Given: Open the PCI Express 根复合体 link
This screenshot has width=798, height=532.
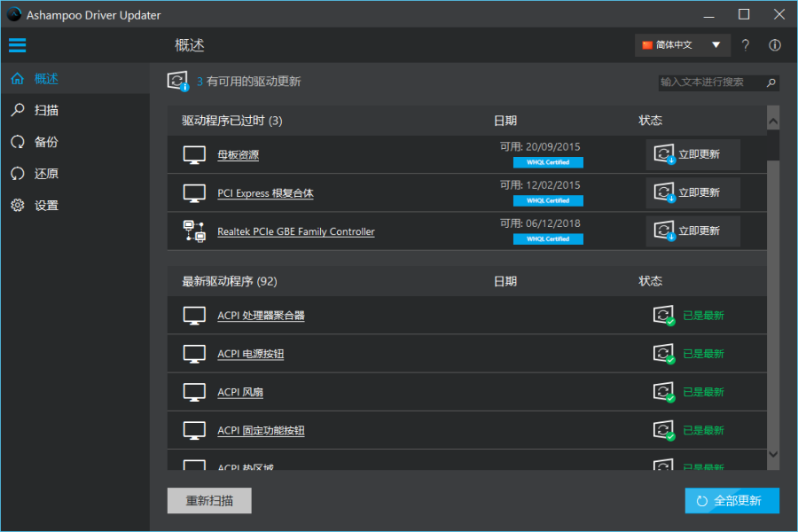Looking at the screenshot, I should [x=266, y=193].
